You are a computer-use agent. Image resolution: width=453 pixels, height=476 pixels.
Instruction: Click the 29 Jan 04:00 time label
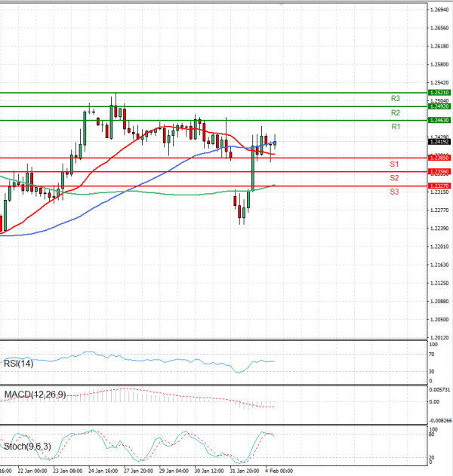(174, 471)
